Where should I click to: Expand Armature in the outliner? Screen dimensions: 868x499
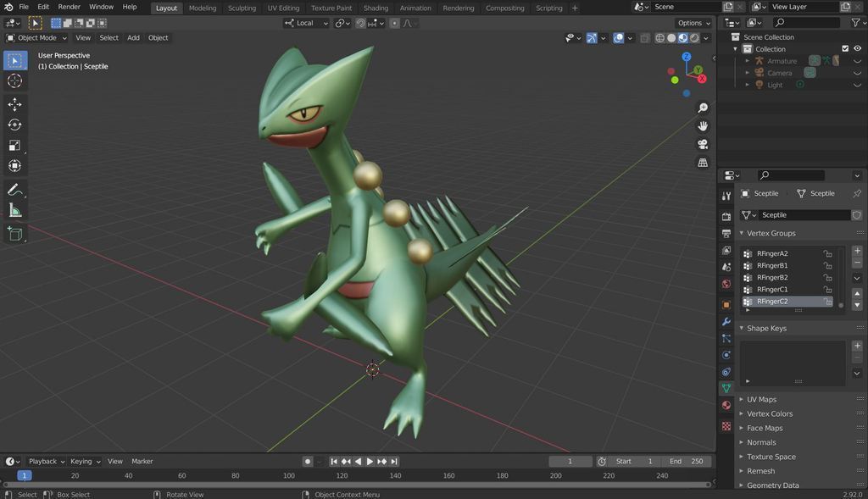(748, 61)
